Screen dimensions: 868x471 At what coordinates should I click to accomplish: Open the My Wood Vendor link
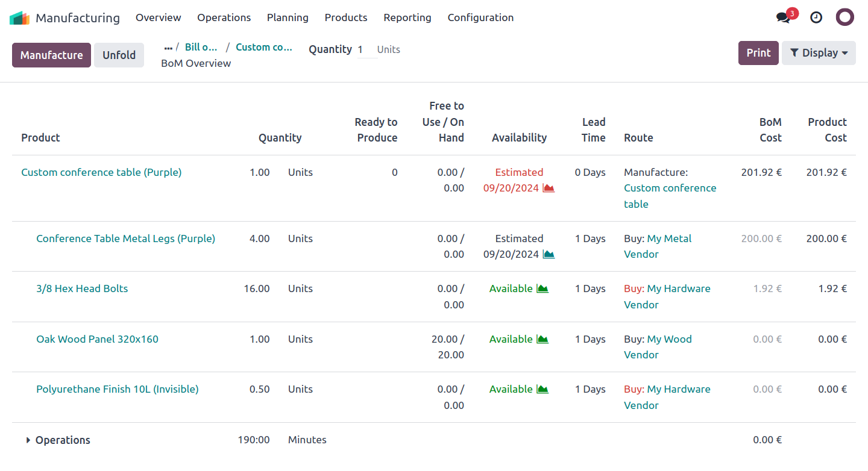pos(669,339)
